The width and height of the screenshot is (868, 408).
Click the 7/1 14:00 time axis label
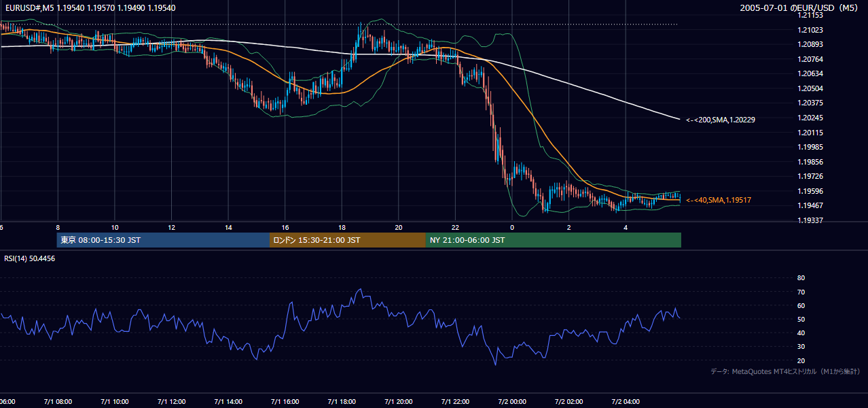(x=228, y=401)
